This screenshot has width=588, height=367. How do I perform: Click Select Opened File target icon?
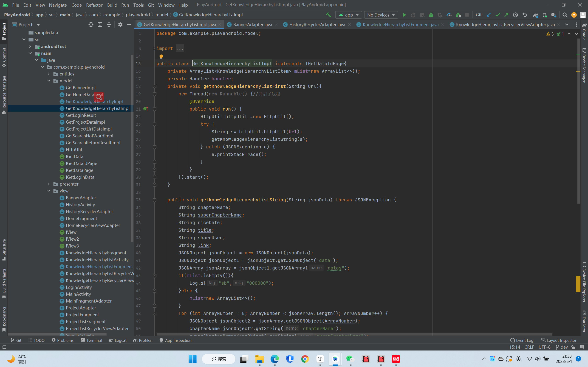coord(91,25)
